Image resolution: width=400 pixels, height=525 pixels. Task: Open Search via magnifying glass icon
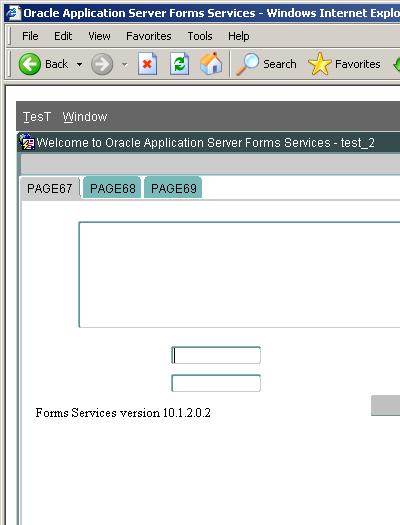pyautogui.click(x=247, y=64)
